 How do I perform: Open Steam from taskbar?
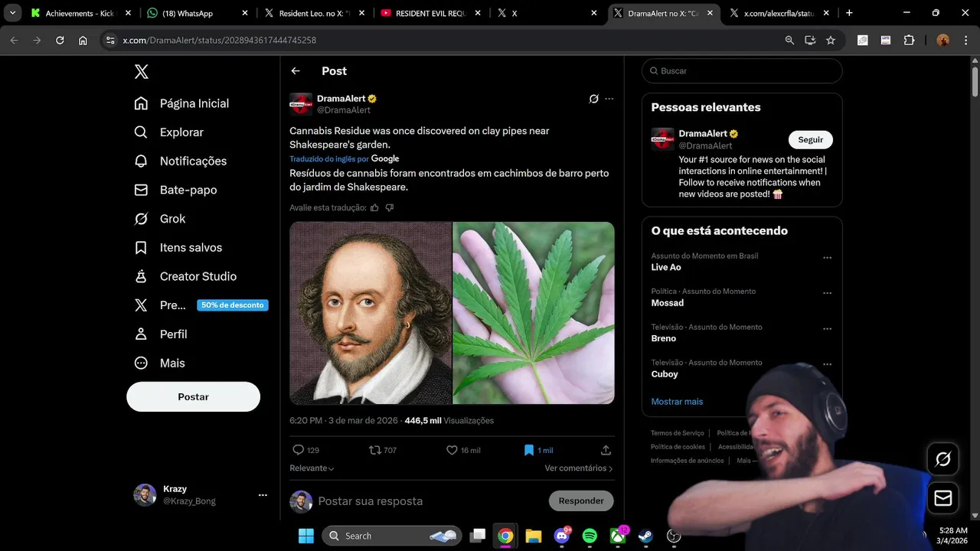pyautogui.click(x=645, y=536)
